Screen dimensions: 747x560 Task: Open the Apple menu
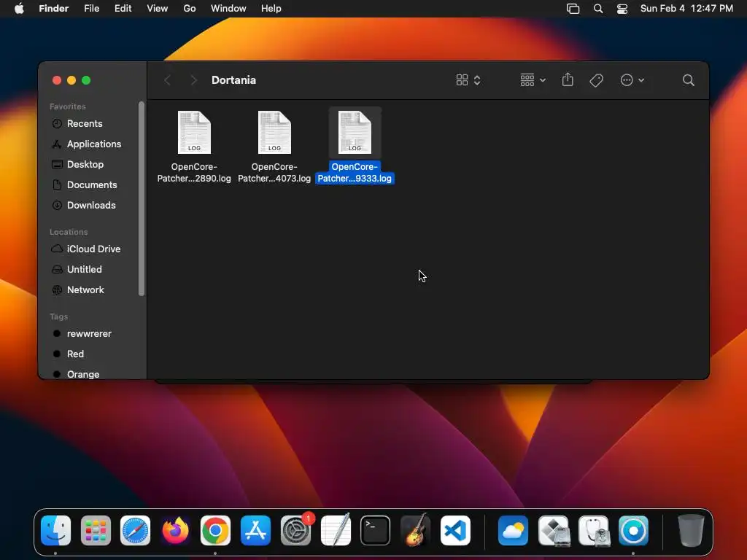pos(19,8)
